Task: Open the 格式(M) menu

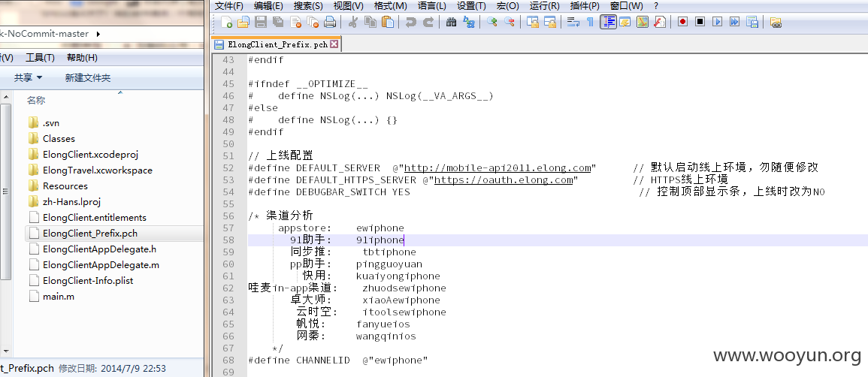Action: point(390,5)
